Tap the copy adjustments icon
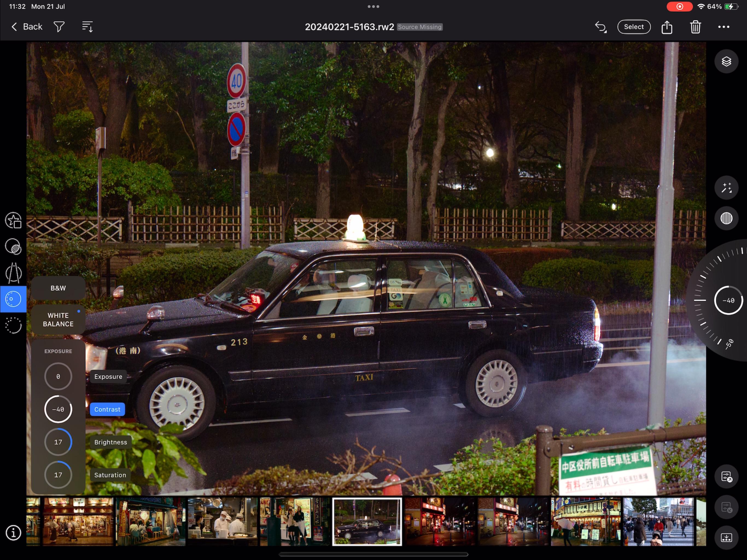747x560 pixels. [726, 477]
